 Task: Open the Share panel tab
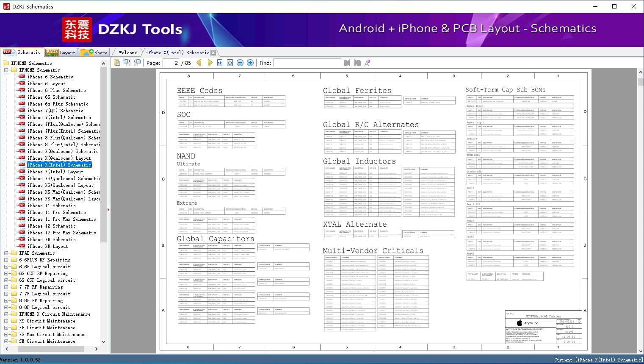coord(94,52)
